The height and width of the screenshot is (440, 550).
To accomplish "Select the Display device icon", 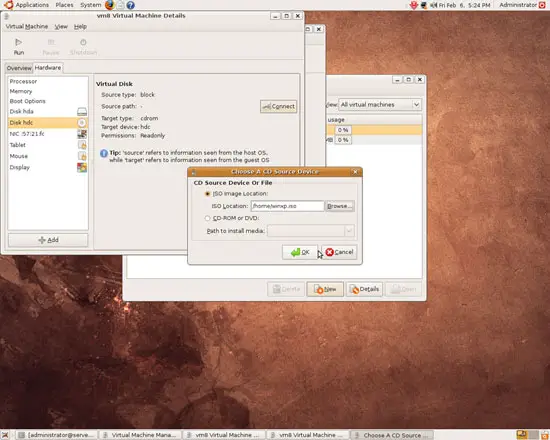I will pyautogui.click(x=82, y=167).
